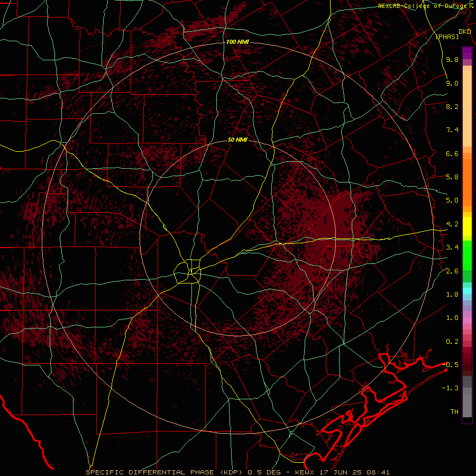Click the 2.6 value on color scale
Image resolution: width=476 pixels, height=476 pixels.
click(452, 271)
